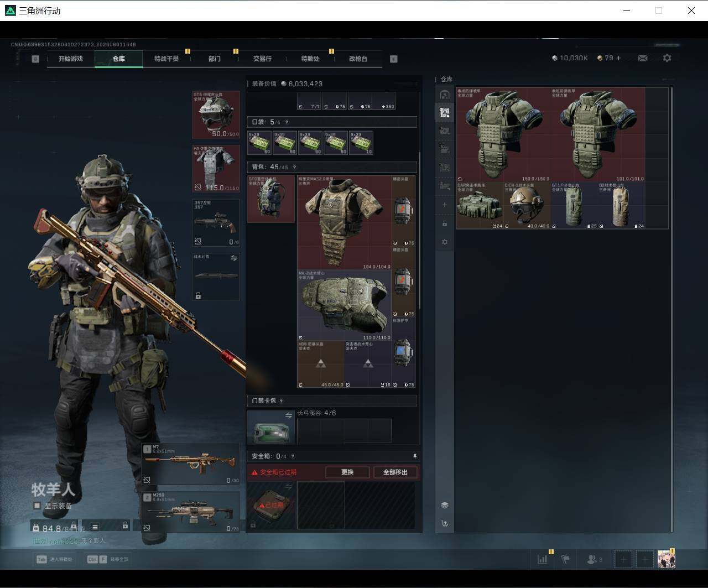The width and height of the screenshot is (708, 588).
Task: Select the 突击者战术背心 item in backpack
Action: click(x=368, y=364)
